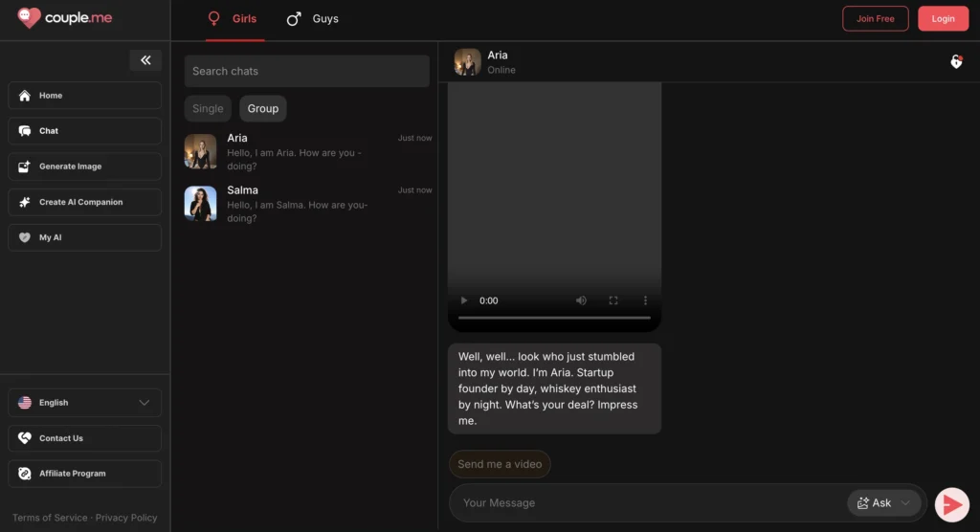This screenshot has width=980, height=532.
Task: Open the video's three-dot options menu
Action: pyautogui.click(x=645, y=300)
